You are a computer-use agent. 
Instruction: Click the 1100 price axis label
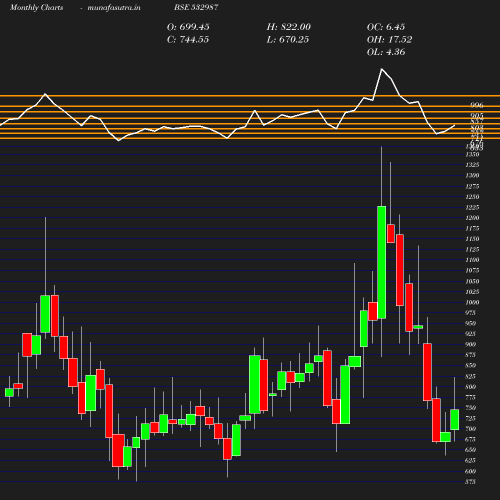(x=472, y=260)
